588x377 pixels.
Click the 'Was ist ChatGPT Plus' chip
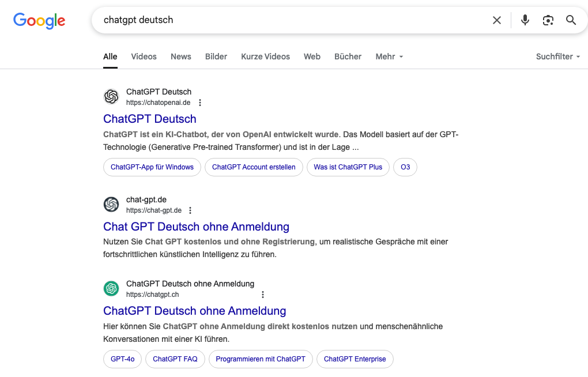click(348, 167)
